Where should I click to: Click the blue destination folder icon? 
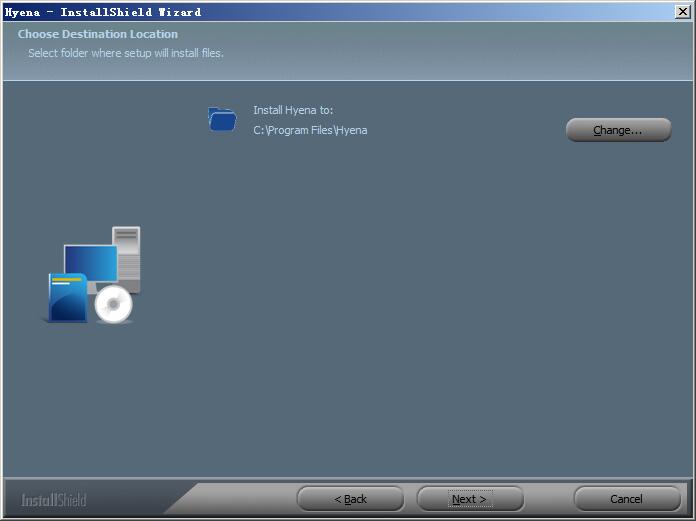pos(222,119)
